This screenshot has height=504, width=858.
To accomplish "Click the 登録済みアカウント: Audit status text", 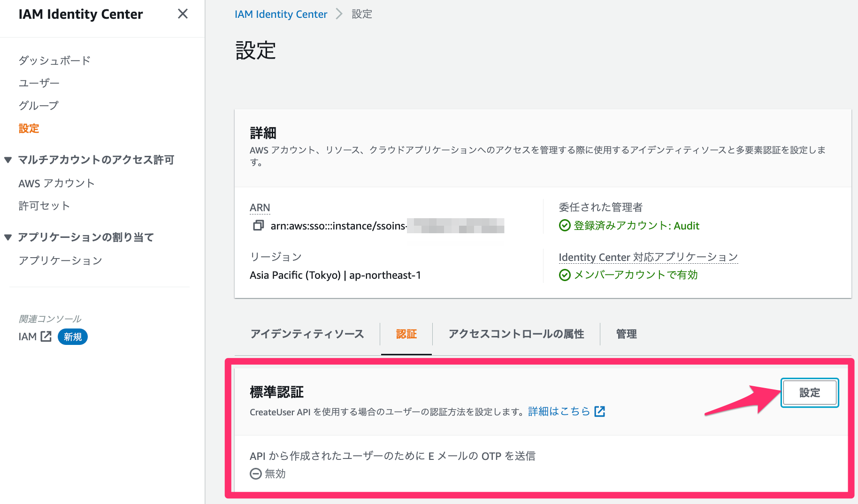I will (636, 226).
